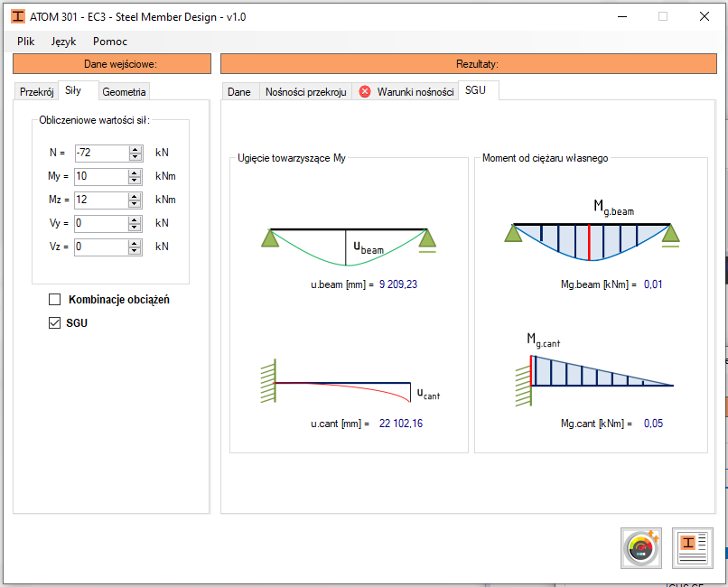Open the Plik menu

[25, 42]
